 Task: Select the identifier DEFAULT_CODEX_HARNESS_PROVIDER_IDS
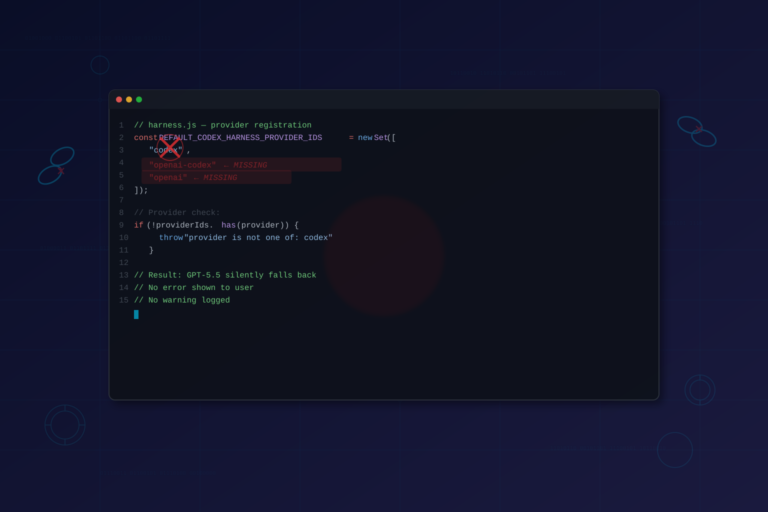pyautogui.click(x=240, y=138)
